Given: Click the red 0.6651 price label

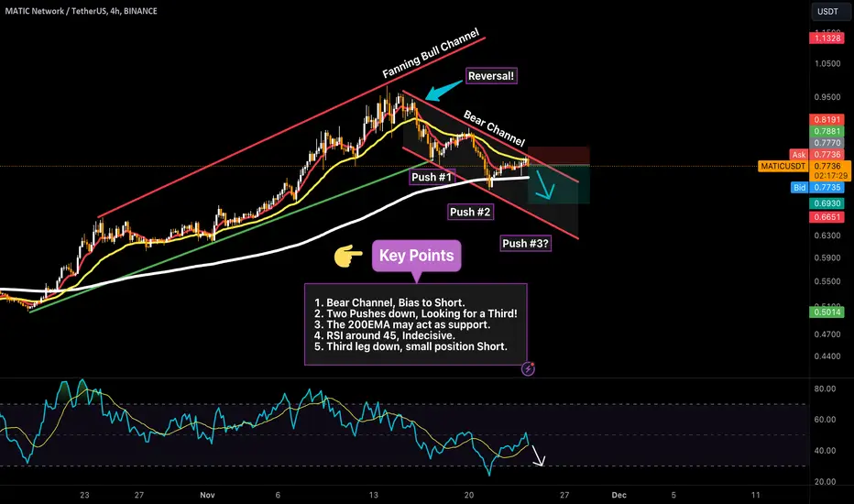Looking at the screenshot, I should [827, 217].
